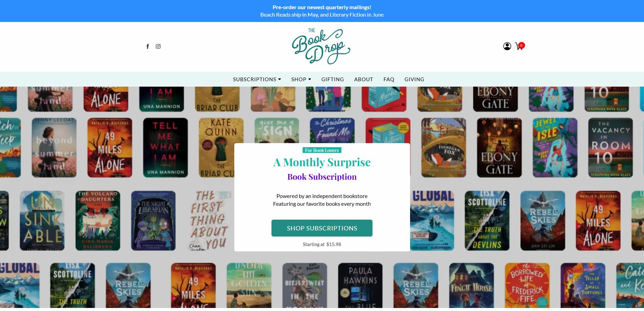Screen dimensions: 644x311
Task: Open the user account icon
Action: [x=507, y=46]
